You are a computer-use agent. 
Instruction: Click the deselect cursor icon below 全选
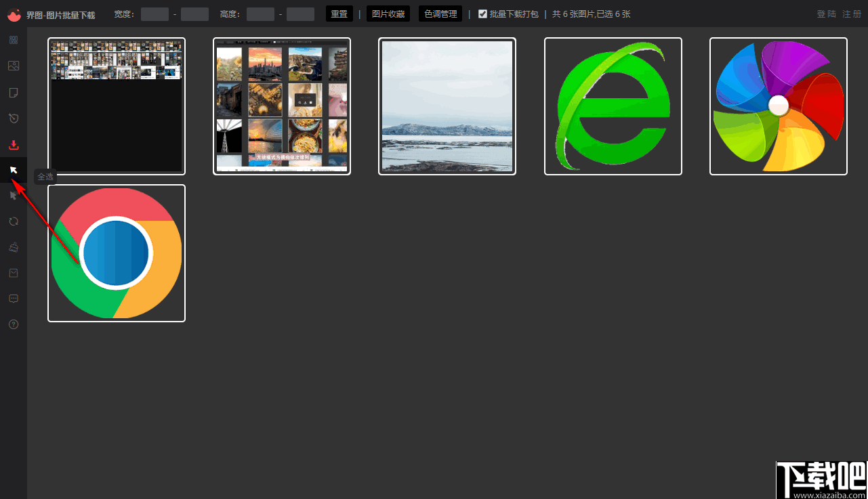click(x=14, y=196)
